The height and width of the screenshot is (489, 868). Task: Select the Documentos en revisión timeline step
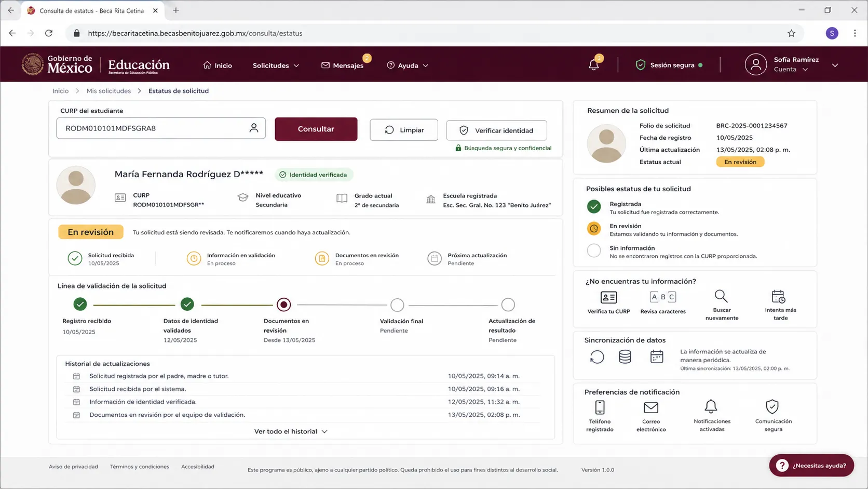pos(283,305)
